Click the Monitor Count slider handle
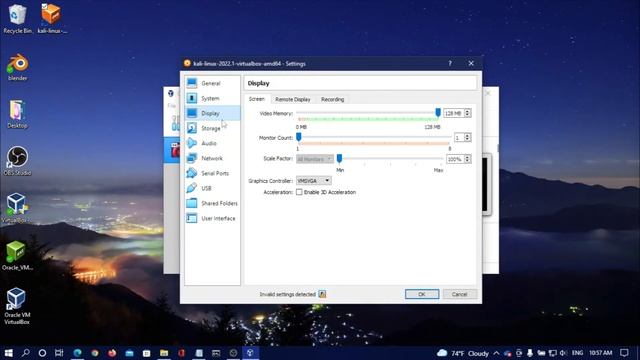640x360 pixels. pos(299,137)
